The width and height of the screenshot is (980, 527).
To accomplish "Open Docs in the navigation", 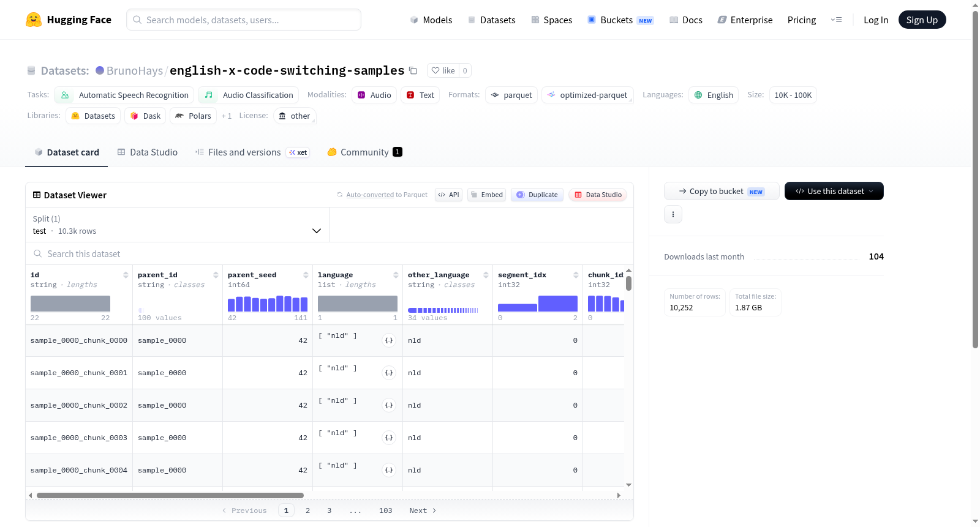I will tap(686, 20).
